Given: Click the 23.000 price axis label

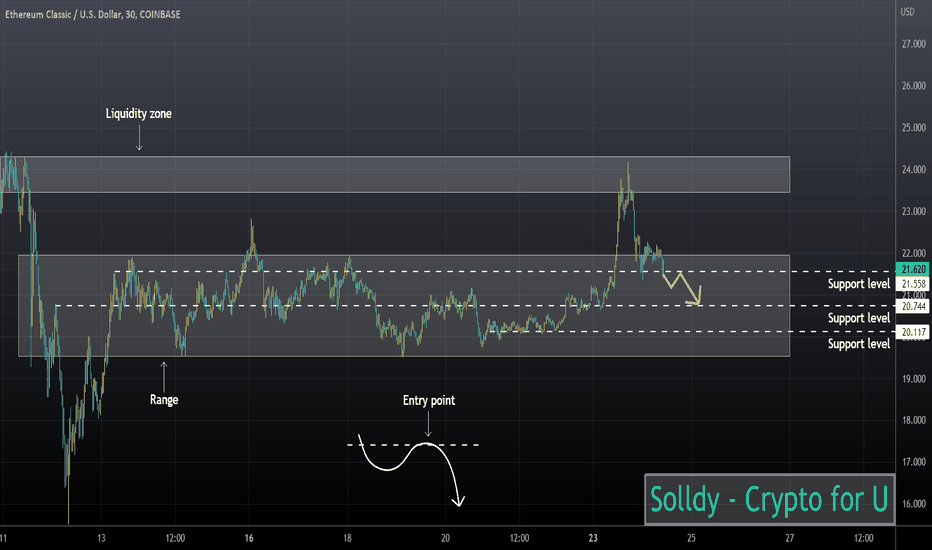Looking at the screenshot, I should pos(914,211).
